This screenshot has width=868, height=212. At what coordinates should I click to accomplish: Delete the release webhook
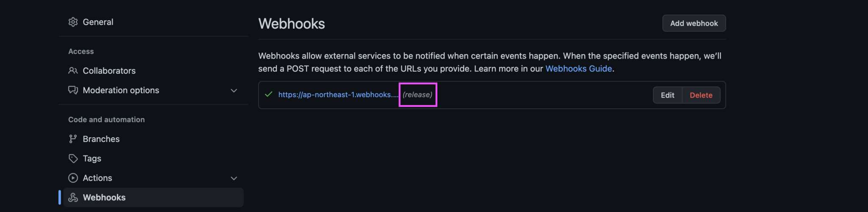point(701,95)
